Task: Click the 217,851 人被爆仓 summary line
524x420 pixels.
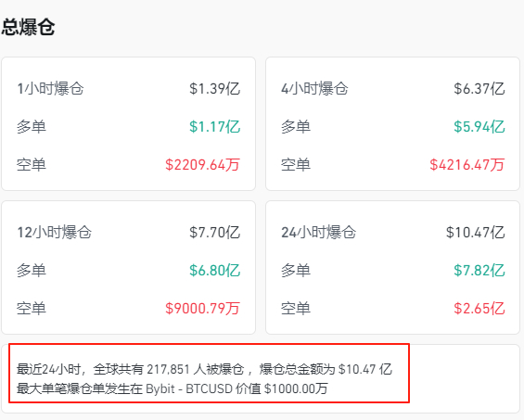Action: [x=204, y=369]
